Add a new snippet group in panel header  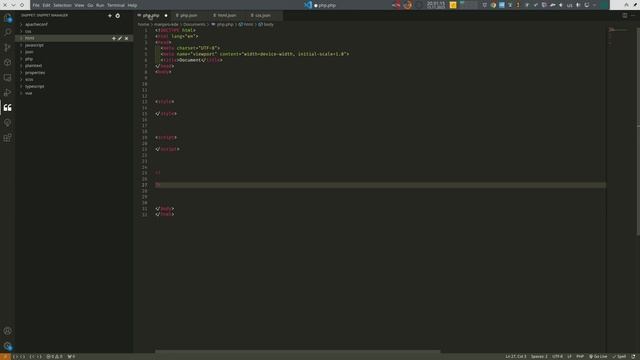point(109,16)
